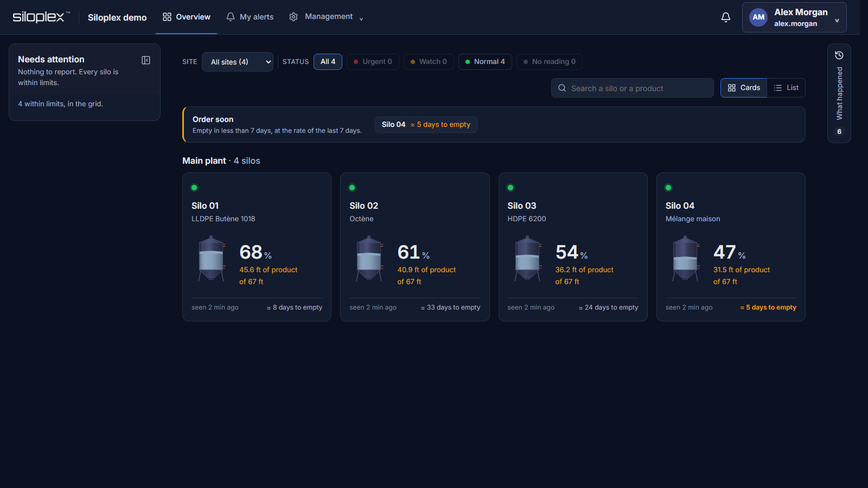The image size is (868, 488).
Task: Click Siloplex demo workspace name
Action: (x=117, y=17)
